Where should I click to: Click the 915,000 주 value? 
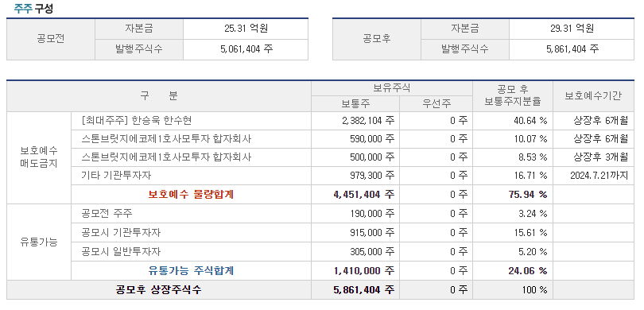tap(372, 232)
